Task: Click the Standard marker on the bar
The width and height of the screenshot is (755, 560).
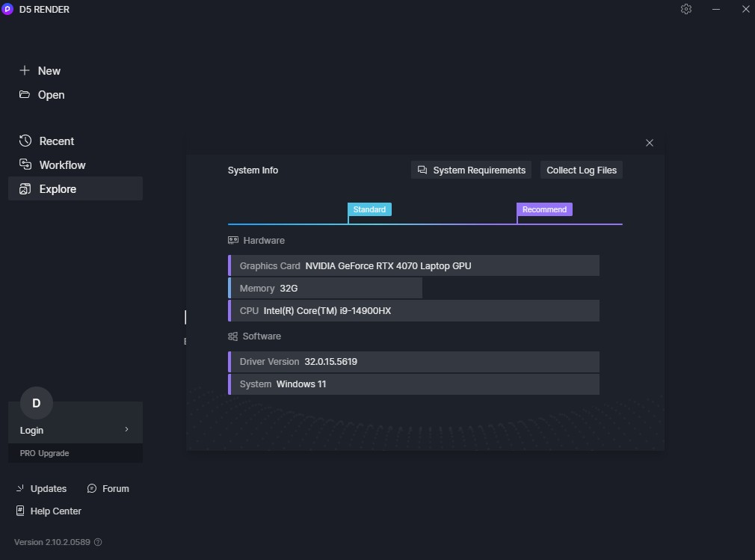Action: click(369, 209)
